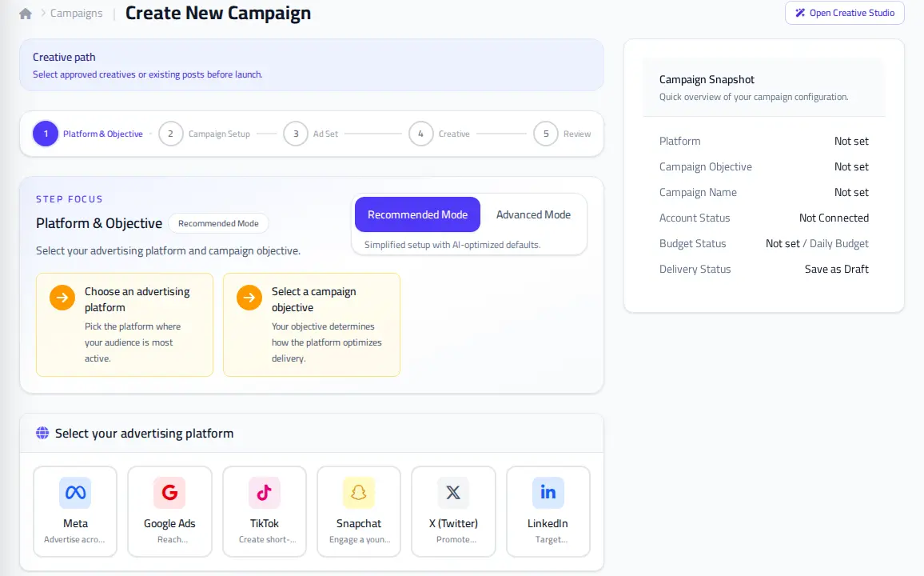The image size is (924, 576).
Task: Pick the TikTok platform icon
Action: 264,492
